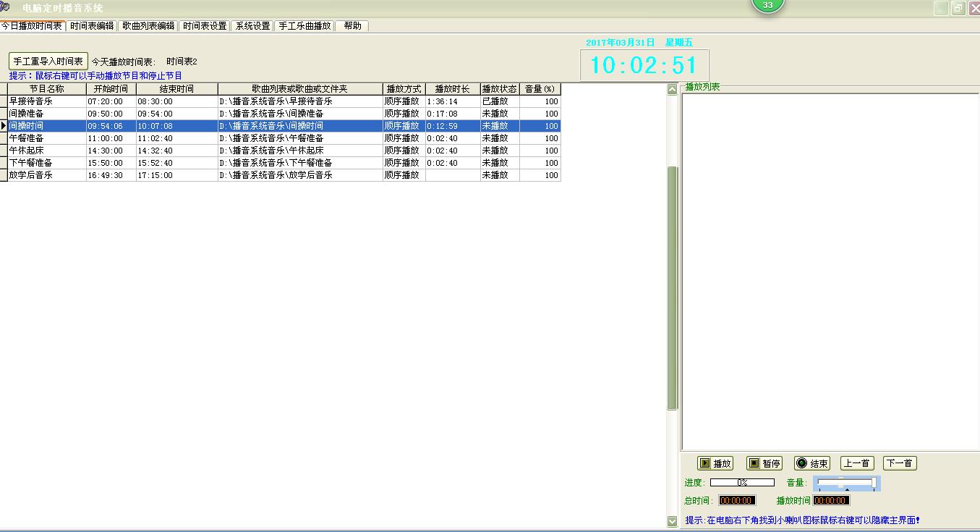Click the vertical scrollbar's up arrow
The width and height of the screenshot is (980, 532).
click(x=673, y=89)
